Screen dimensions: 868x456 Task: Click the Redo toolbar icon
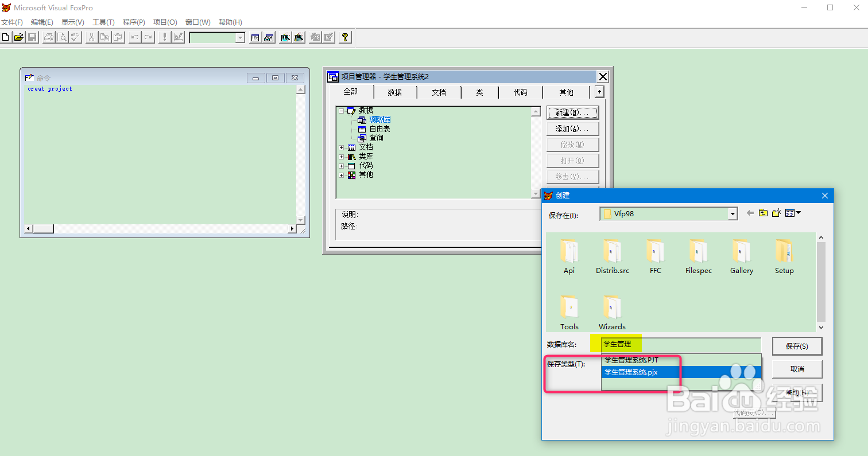148,37
